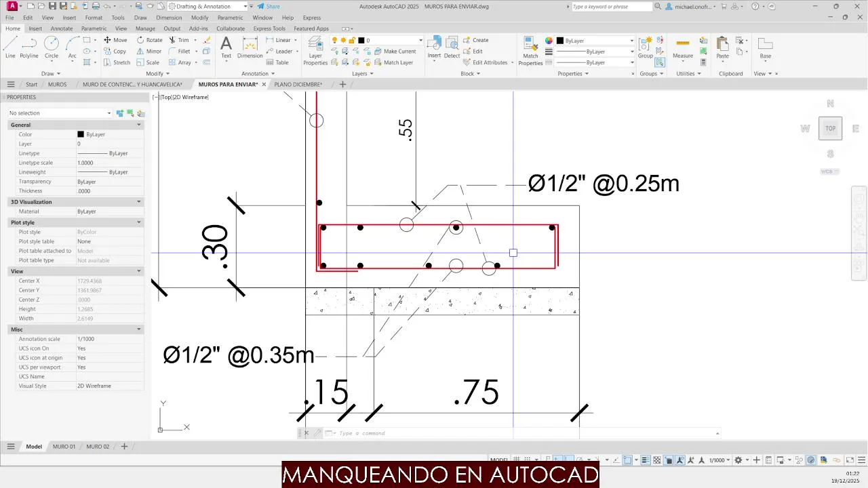Insert a Table annotation

(277, 62)
